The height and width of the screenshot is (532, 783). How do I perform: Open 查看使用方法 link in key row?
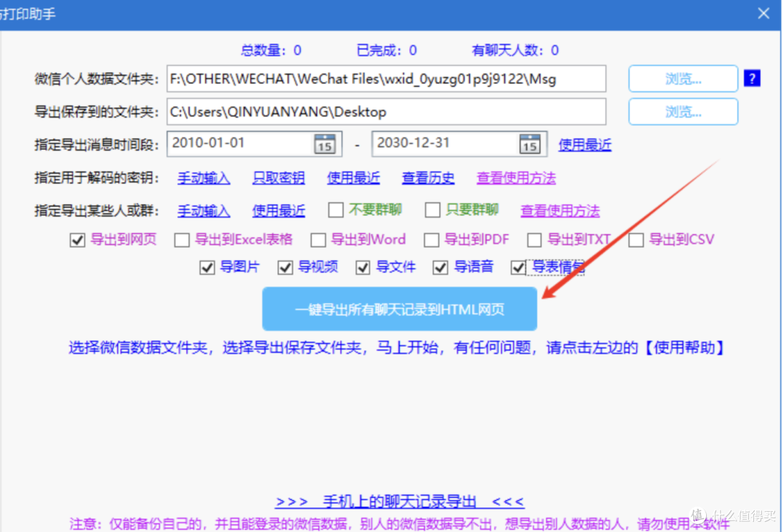516,178
